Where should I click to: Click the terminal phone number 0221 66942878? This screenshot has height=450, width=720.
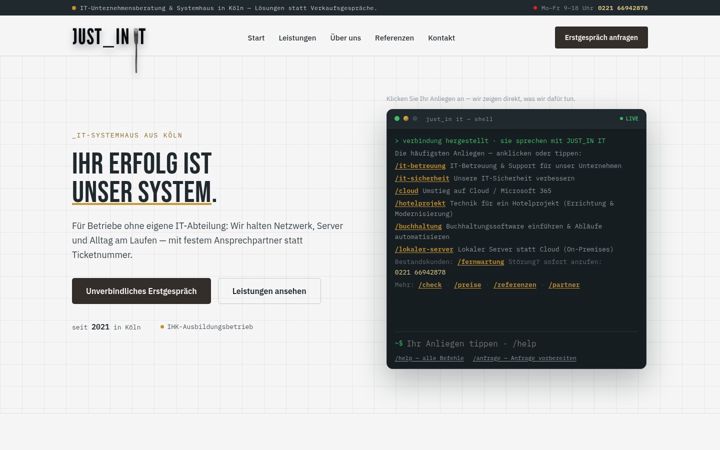(x=420, y=272)
